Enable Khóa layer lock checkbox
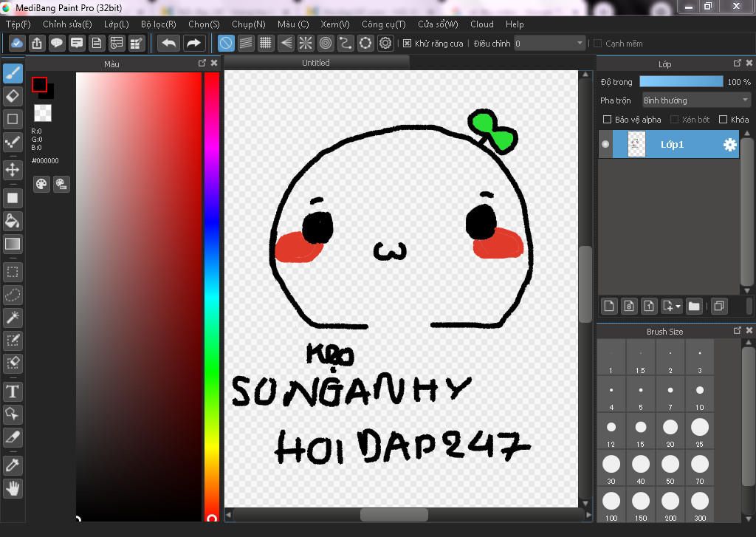This screenshot has height=537, width=756. (723, 119)
